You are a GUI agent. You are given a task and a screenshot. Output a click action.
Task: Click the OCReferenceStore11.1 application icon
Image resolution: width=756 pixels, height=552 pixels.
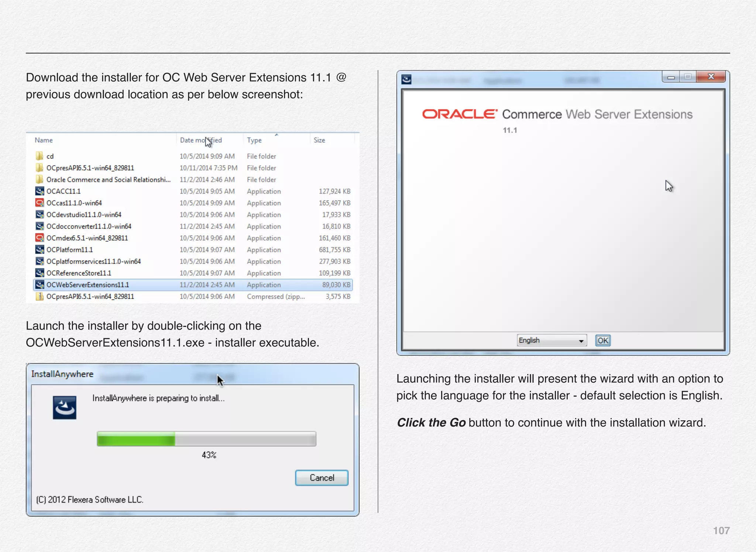click(x=39, y=273)
